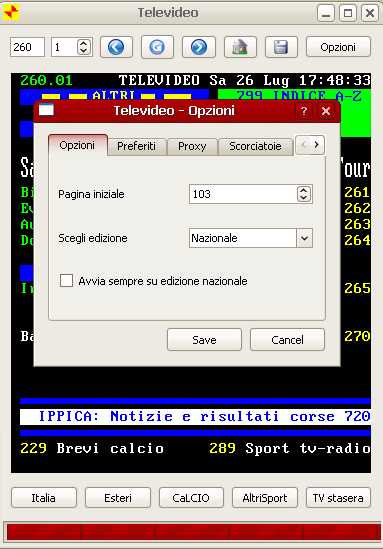Click the red progress bar at bottom
Image resolution: width=383 pixels, height=549 pixels.
point(192,531)
